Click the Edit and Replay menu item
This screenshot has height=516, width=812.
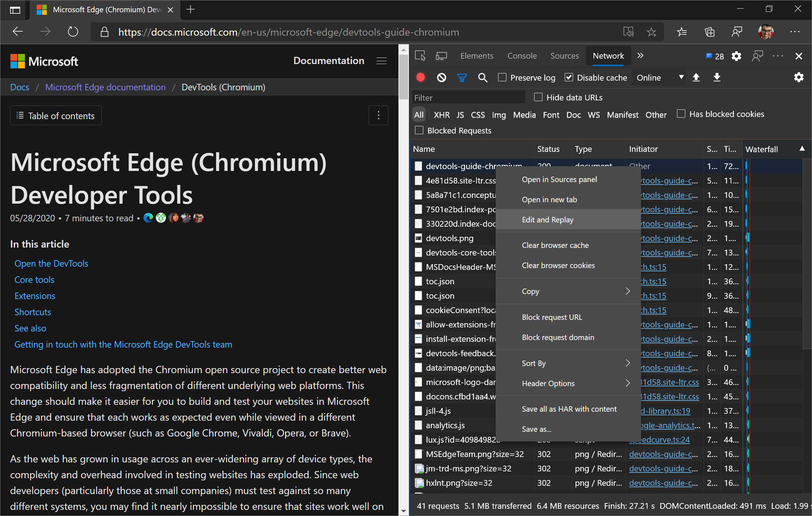tap(547, 220)
